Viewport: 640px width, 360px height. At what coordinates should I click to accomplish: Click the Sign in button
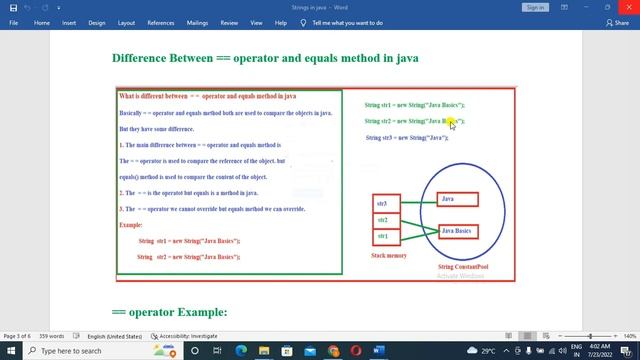(535, 7)
